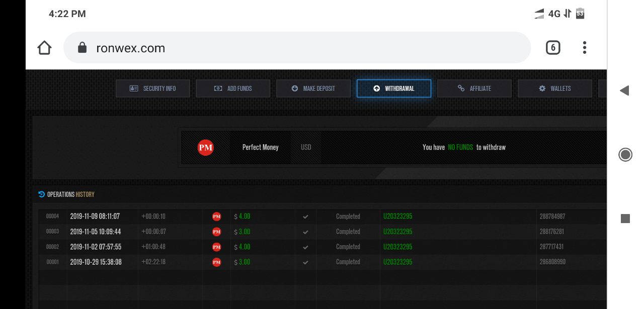Click the $4.00 amount in row 00004

(243, 217)
